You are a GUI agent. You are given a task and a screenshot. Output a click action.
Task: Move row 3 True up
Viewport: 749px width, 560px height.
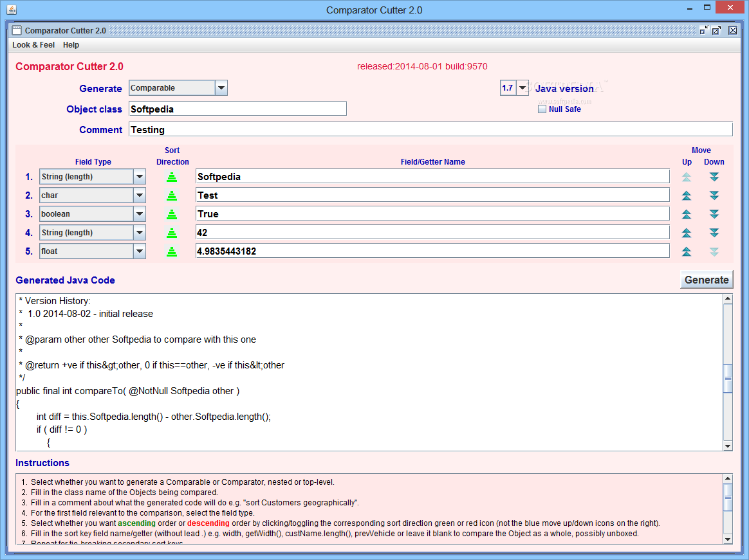tap(687, 214)
